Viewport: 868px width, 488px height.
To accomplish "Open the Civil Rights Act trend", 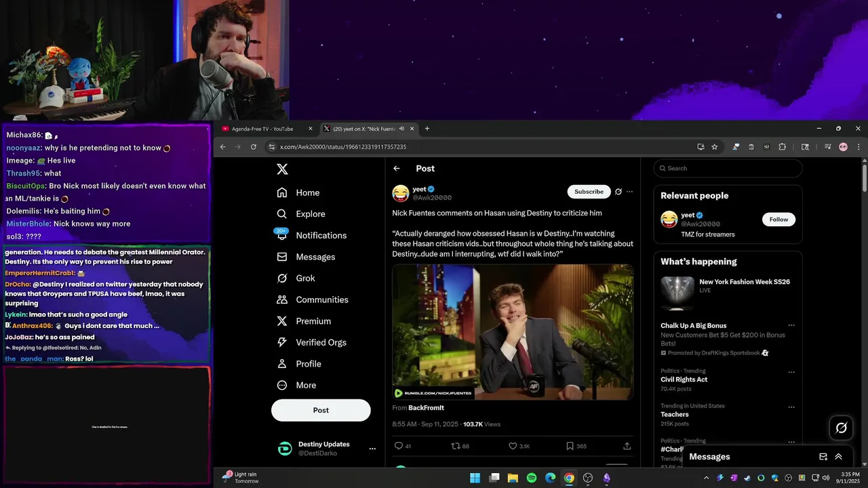I will pos(684,380).
